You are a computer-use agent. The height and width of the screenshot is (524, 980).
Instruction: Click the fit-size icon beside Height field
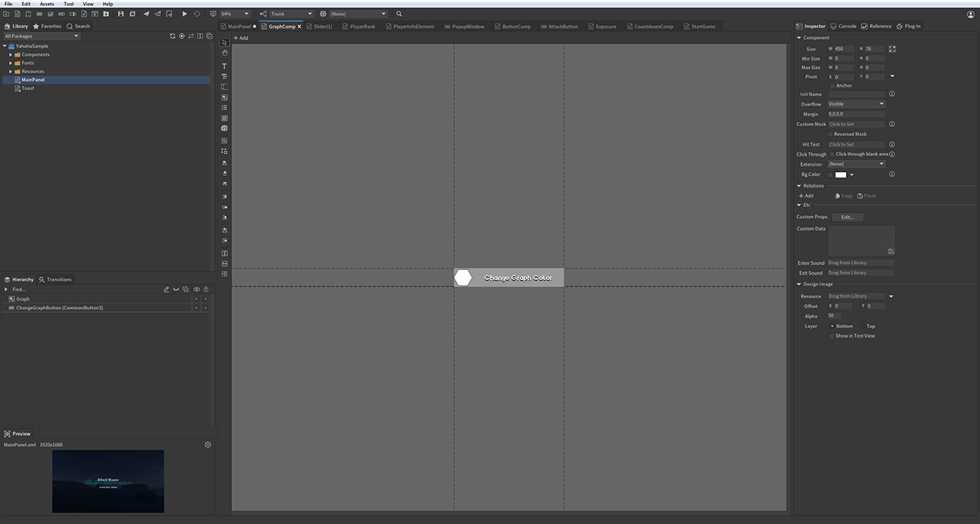[x=892, y=49]
